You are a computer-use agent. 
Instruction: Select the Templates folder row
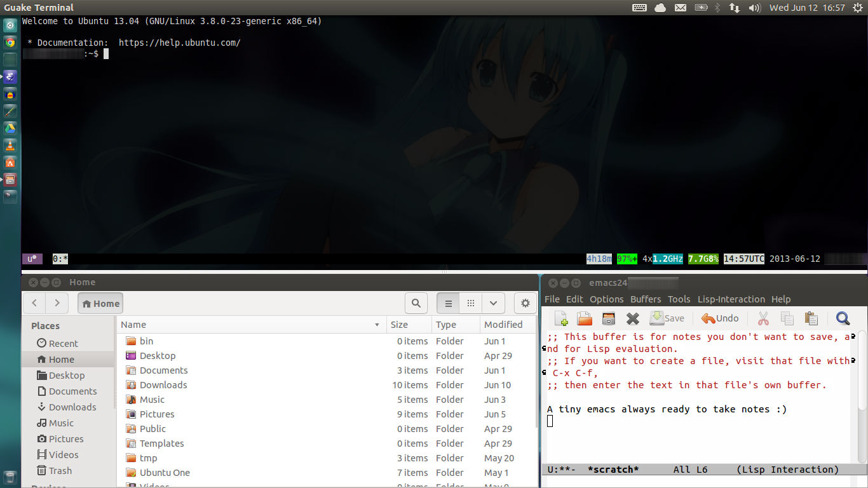pyautogui.click(x=327, y=444)
